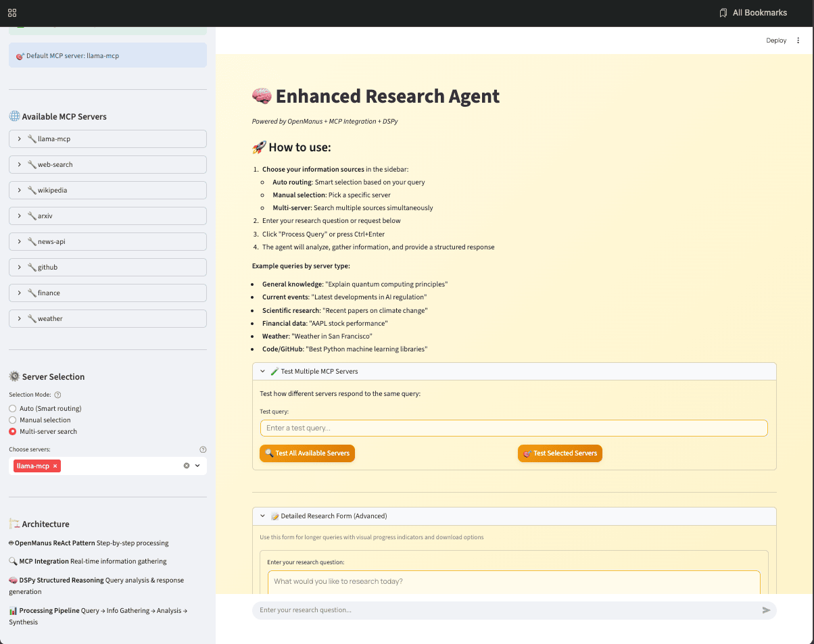Focus the test query input field
Viewport: 814px width, 644px height.
(x=514, y=428)
